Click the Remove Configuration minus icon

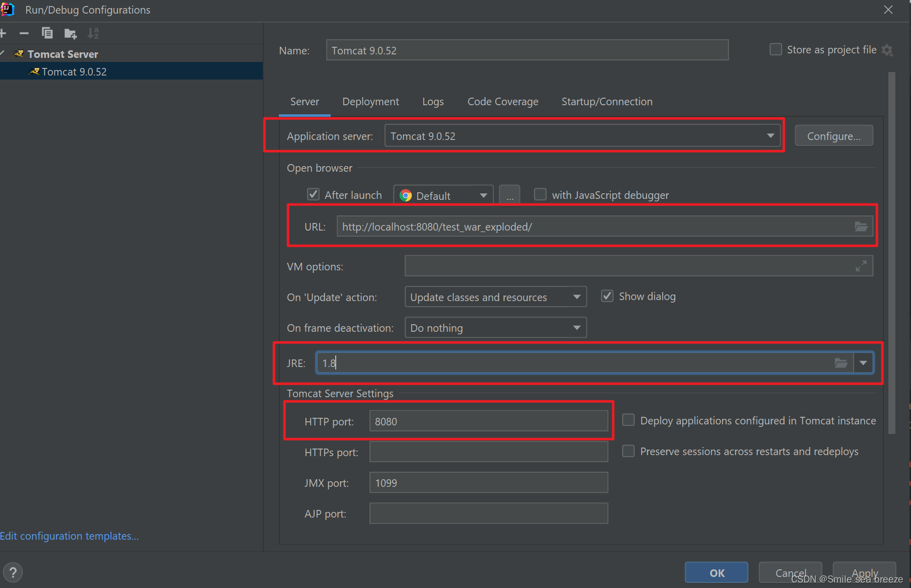24,33
